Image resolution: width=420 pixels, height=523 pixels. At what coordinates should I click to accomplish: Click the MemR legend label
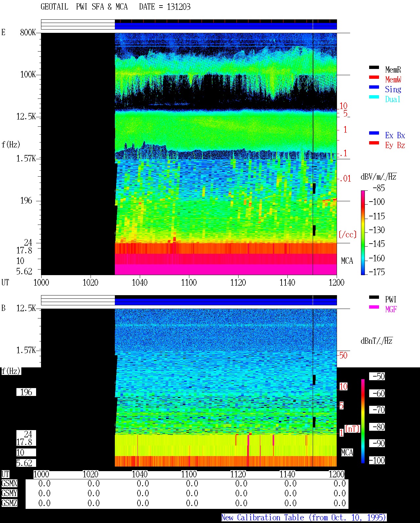click(x=393, y=70)
